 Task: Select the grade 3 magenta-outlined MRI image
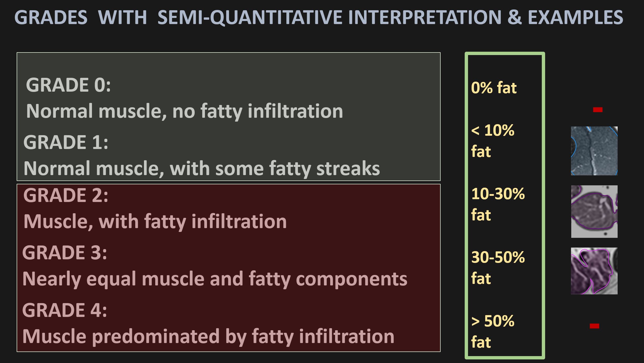594,271
